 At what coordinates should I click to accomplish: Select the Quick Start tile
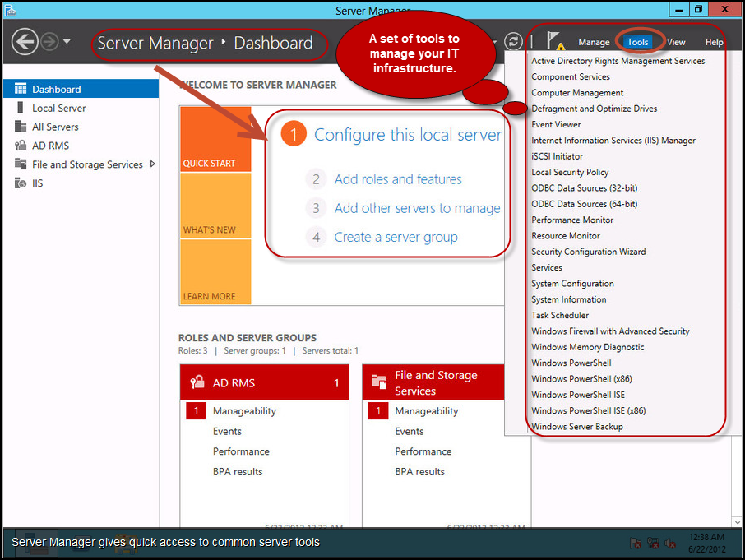(x=215, y=139)
